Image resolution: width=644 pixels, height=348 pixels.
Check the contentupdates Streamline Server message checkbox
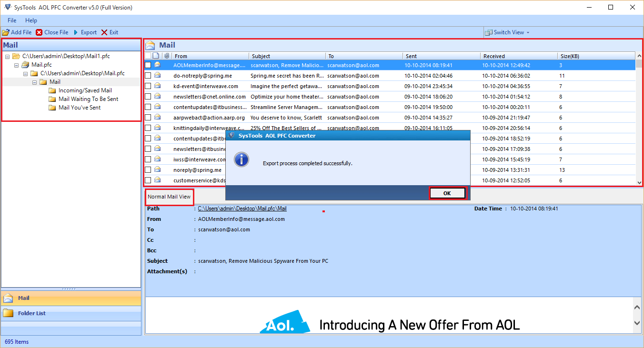(x=148, y=107)
